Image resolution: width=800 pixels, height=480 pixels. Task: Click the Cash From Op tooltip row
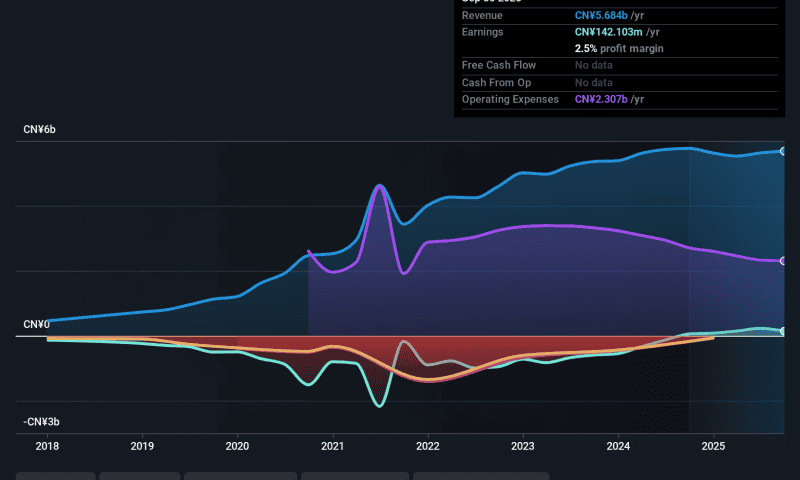[616, 82]
